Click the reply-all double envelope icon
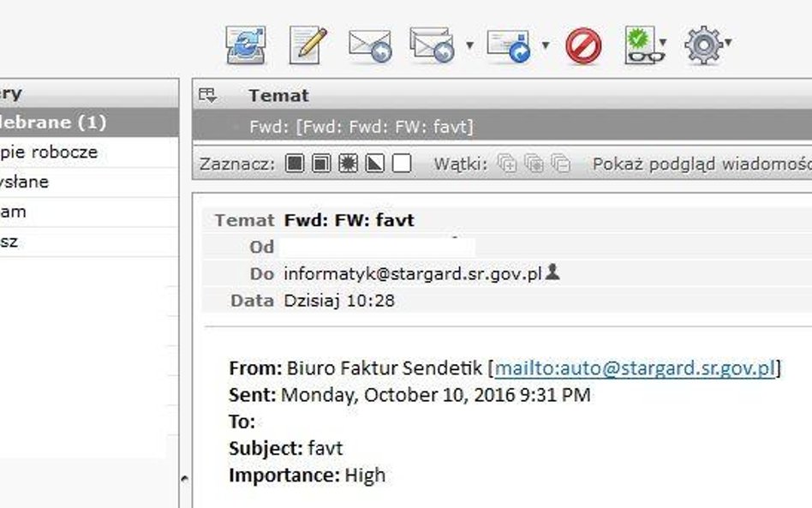The image size is (812, 508). (x=432, y=45)
